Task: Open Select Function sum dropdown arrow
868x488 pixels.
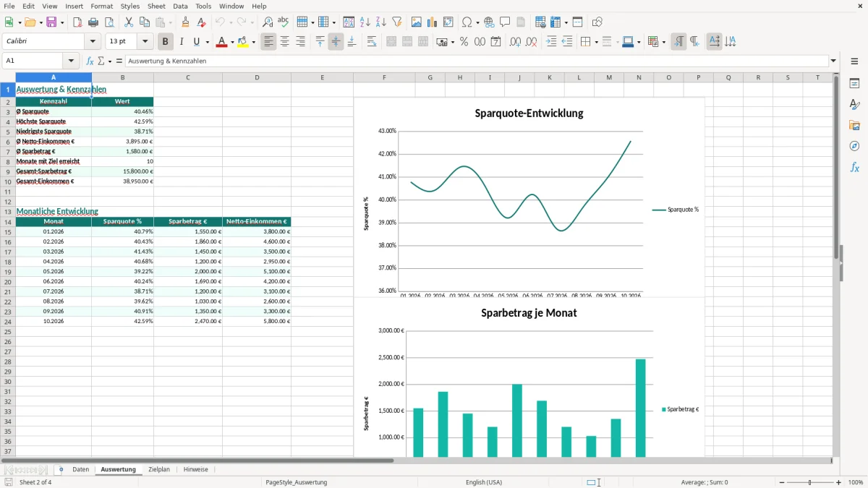Action: (109, 61)
